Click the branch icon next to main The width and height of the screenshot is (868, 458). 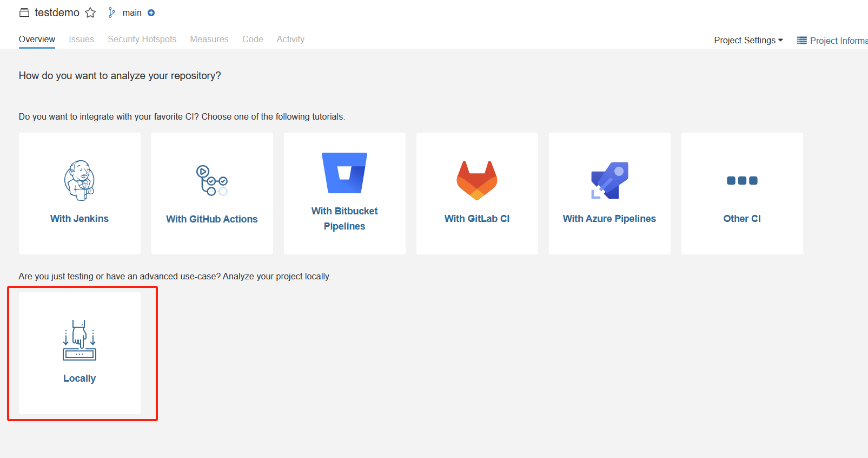tap(111, 12)
